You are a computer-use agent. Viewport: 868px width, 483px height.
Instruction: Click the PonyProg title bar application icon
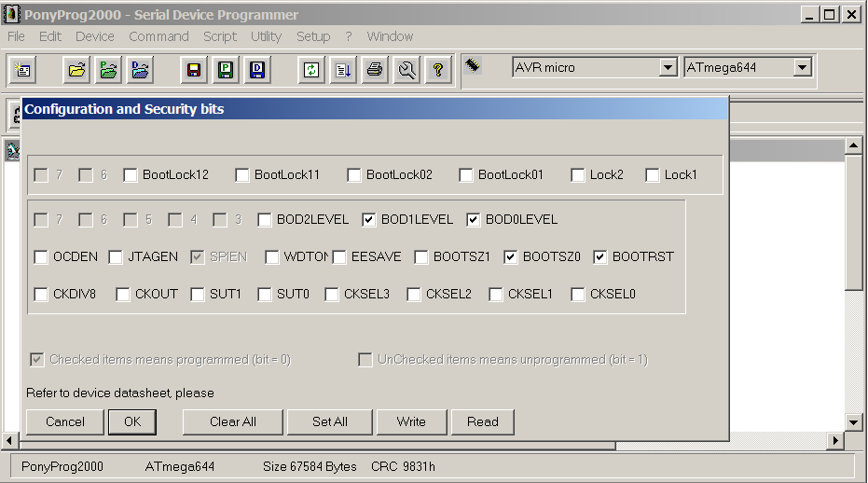click(x=11, y=14)
